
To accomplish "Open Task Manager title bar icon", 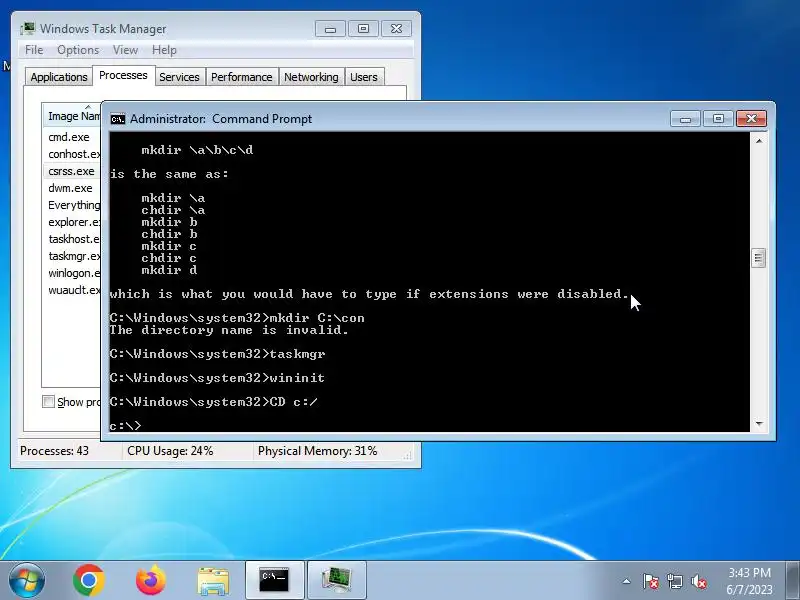I will pos(28,29).
